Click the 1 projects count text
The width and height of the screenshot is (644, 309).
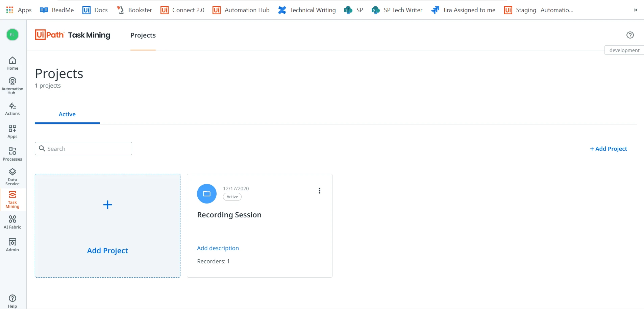pos(48,86)
